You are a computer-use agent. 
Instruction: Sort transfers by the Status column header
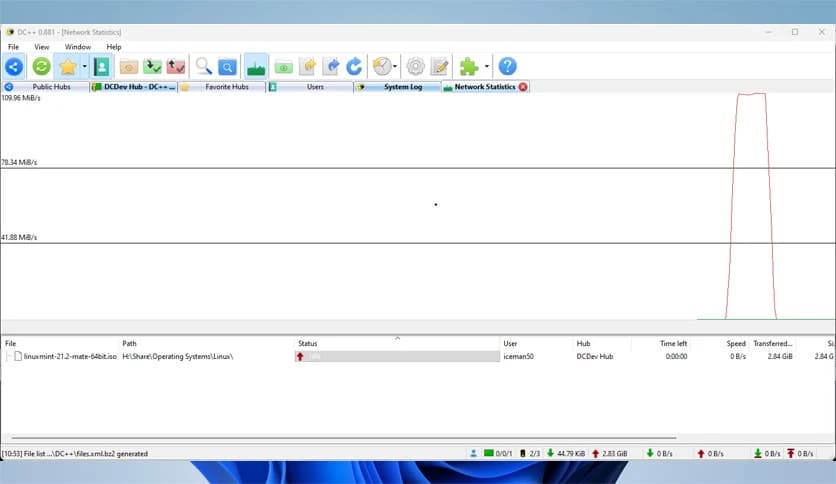point(397,344)
